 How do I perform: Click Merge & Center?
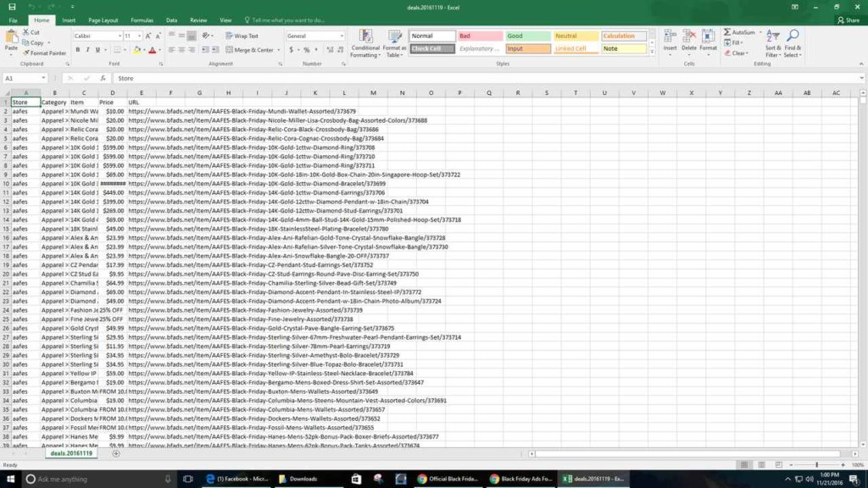(249, 50)
